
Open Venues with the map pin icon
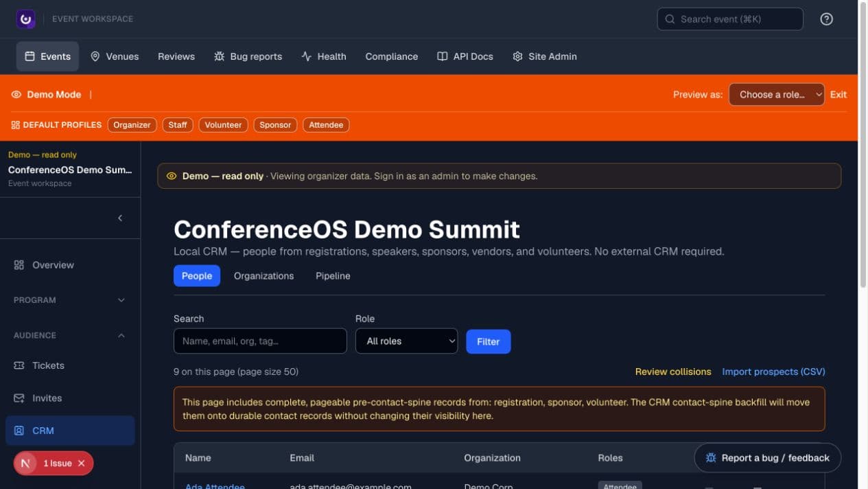[x=115, y=56]
